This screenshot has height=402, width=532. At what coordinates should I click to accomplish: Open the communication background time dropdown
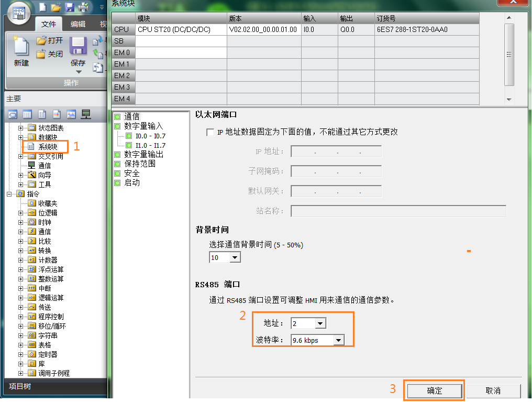(x=235, y=257)
